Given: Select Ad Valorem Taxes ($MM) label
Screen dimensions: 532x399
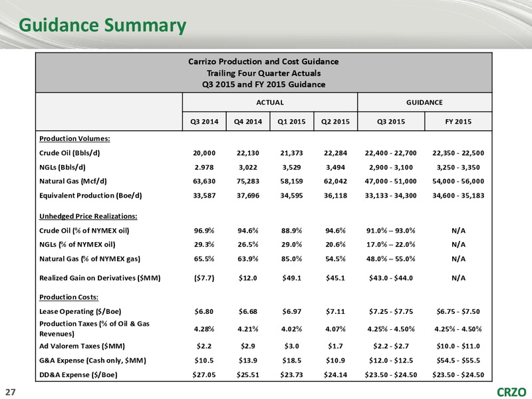Looking at the screenshot, I should tap(82, 346).
